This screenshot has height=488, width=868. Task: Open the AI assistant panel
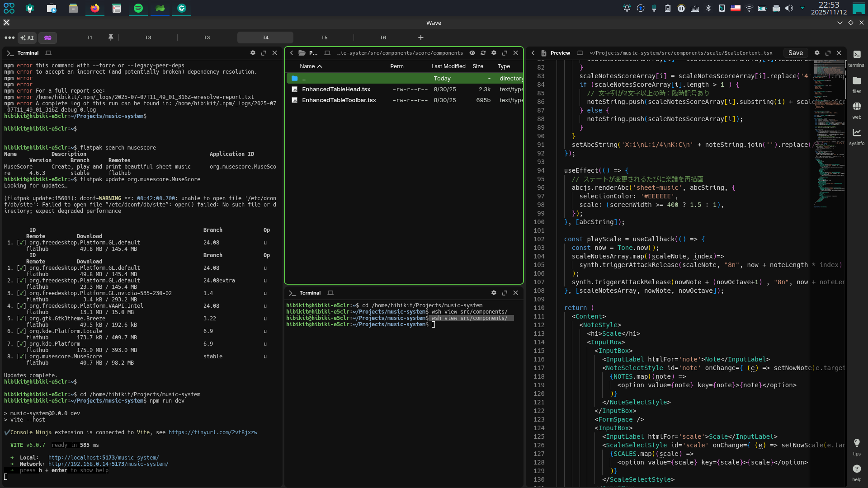pyautogui.click(x=27, y=38)
